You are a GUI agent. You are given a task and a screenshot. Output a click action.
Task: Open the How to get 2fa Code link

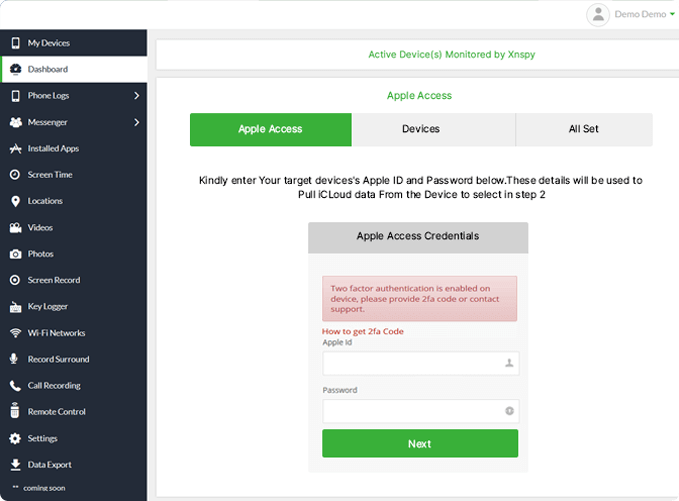pos(363,331)
